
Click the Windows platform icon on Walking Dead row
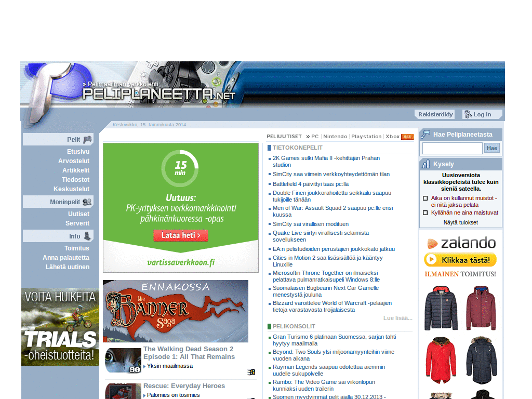[251, 372]
